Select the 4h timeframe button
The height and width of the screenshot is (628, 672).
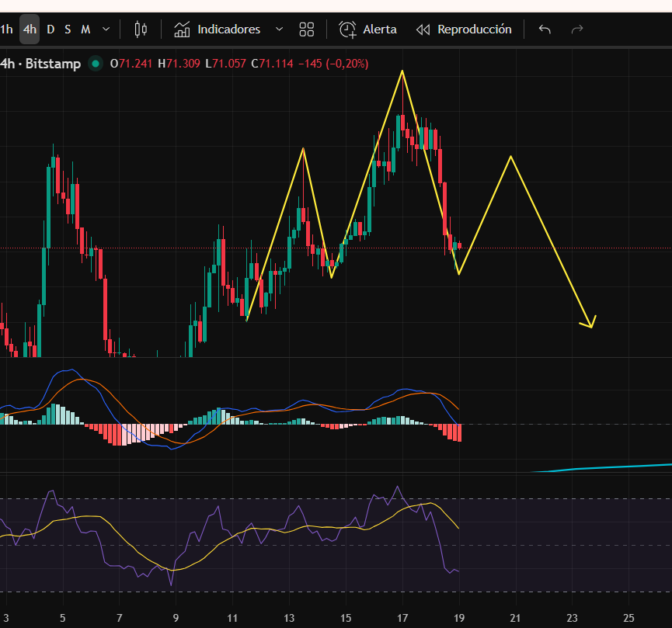point(30,29)
